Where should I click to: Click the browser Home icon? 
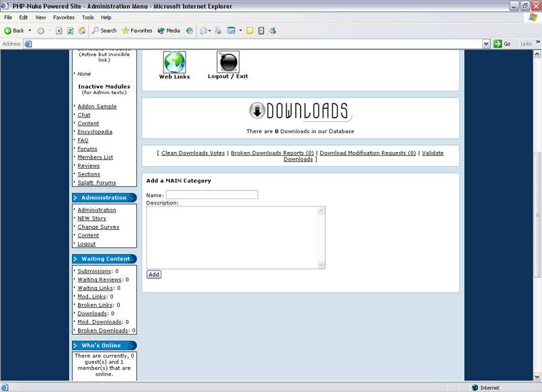click(82, 30)
